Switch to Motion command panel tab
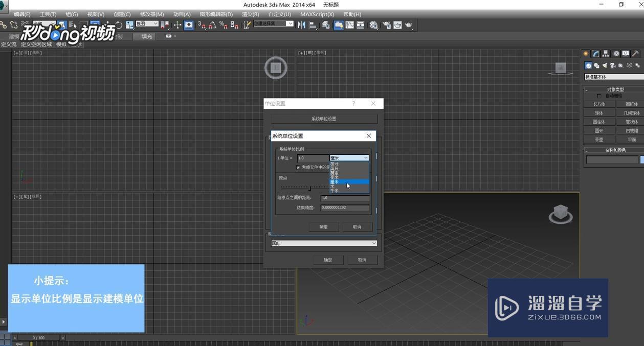Screen dimensions: 644x346 click(616, 54)
